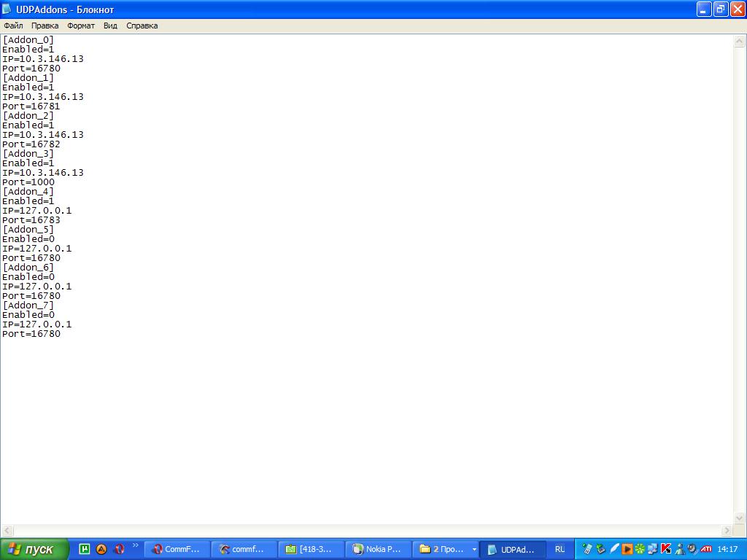Click the green square quick launch icon
This screenshot has width=747, height=560.
(85, 549)
